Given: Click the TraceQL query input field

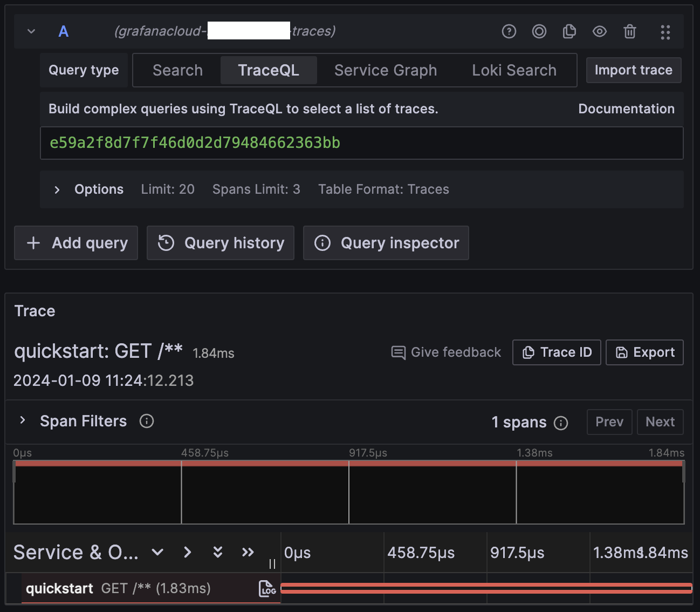Looking at the screenshot, I should click(361, 143).
